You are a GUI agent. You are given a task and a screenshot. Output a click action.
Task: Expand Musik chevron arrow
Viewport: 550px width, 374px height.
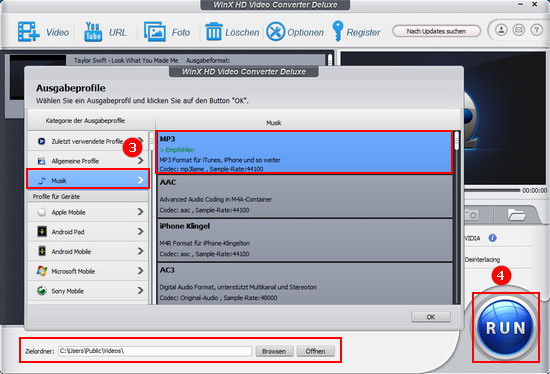140,180
